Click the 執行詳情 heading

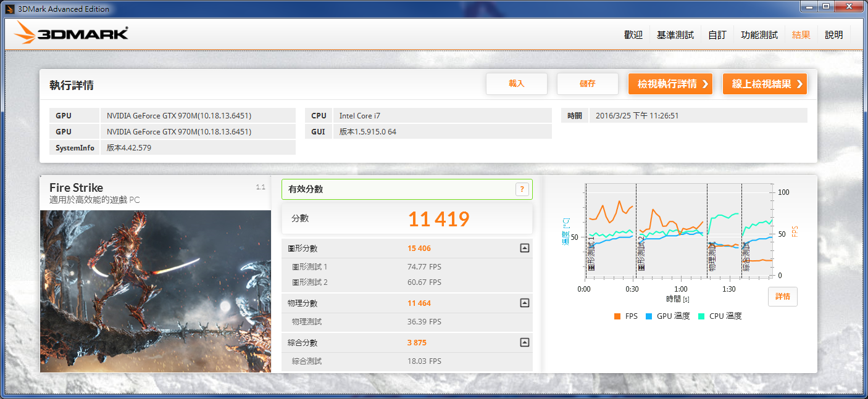click(x=72, y=86)
